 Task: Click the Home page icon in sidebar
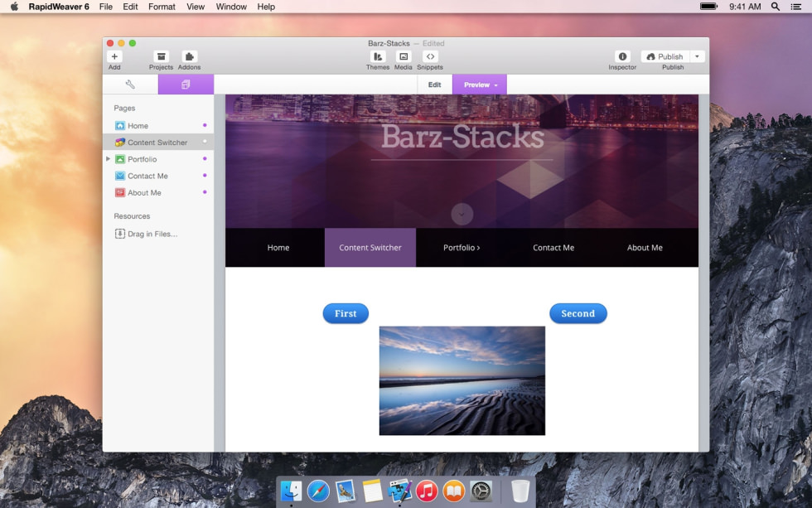[119, 125]
